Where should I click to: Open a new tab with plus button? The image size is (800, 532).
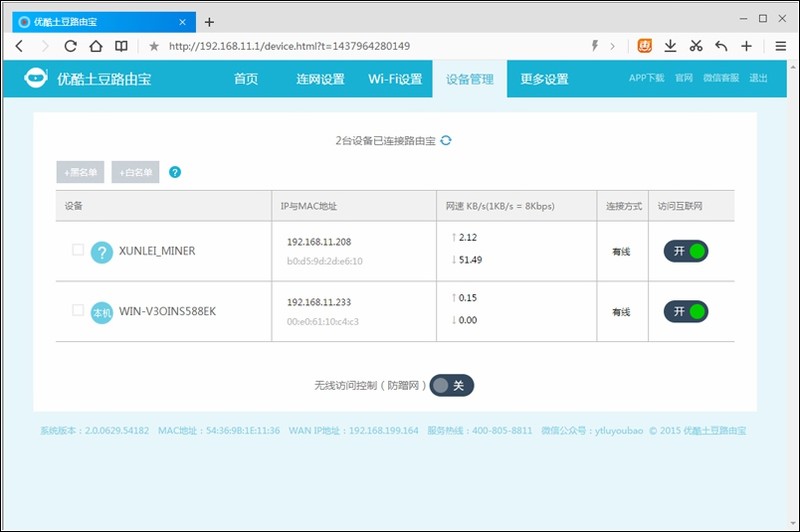tap(209, 22)
